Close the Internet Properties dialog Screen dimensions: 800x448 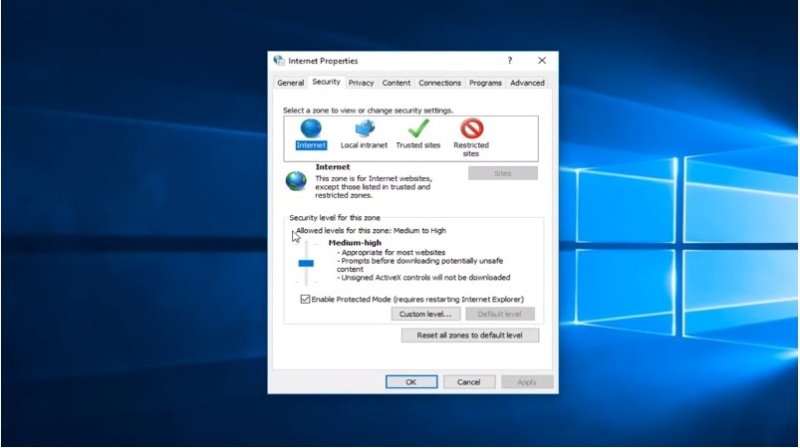point(542,61)
